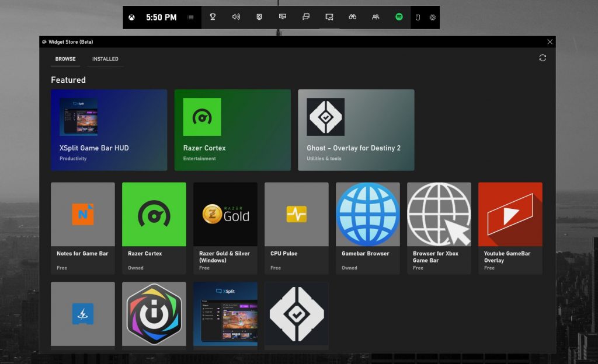Viewport: 598px width, 364px height.
Task: Close the Widget Store window
Action: [x=550, y=42]
